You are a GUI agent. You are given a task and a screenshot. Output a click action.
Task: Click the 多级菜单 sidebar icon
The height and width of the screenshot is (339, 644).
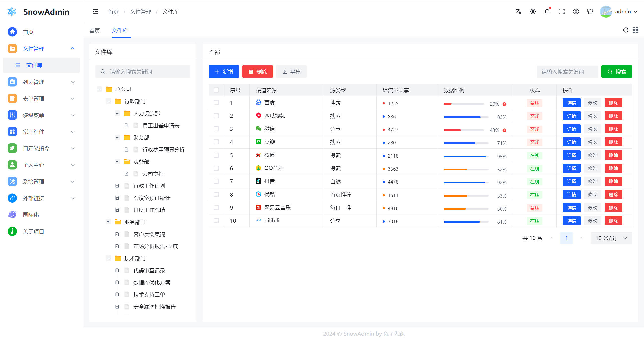tap(12, 115)
